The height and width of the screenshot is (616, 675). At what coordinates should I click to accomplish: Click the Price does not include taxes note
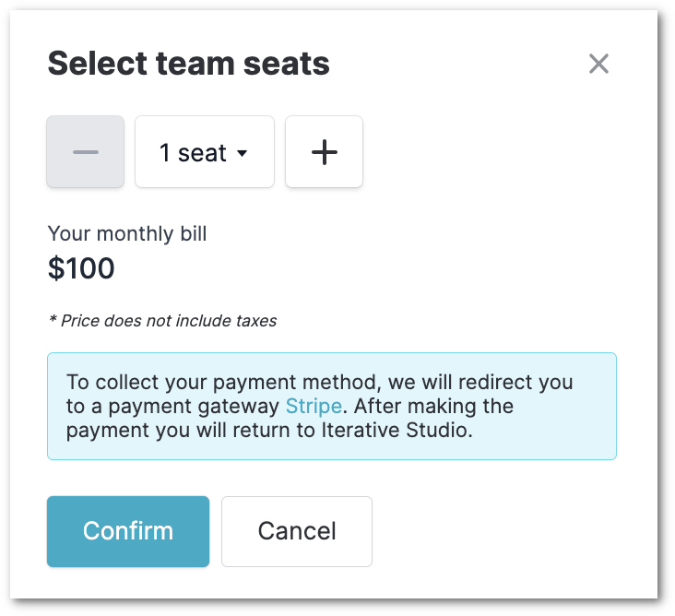pos(162,321)
